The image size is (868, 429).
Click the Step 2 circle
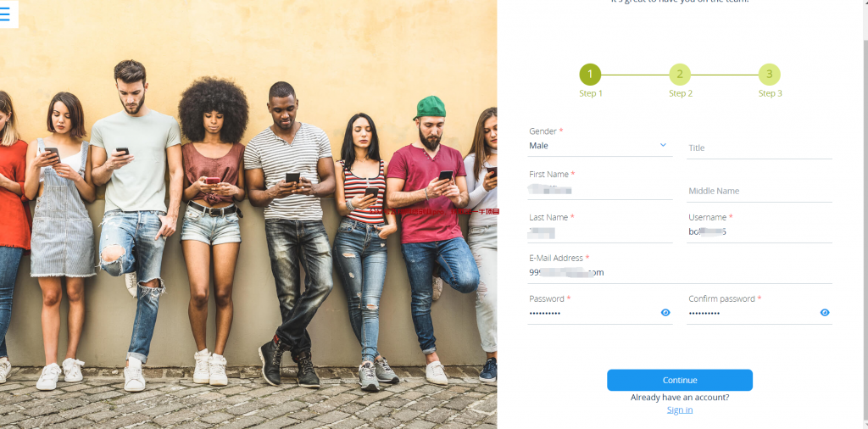pyautogui.click(x=680, y=74)
